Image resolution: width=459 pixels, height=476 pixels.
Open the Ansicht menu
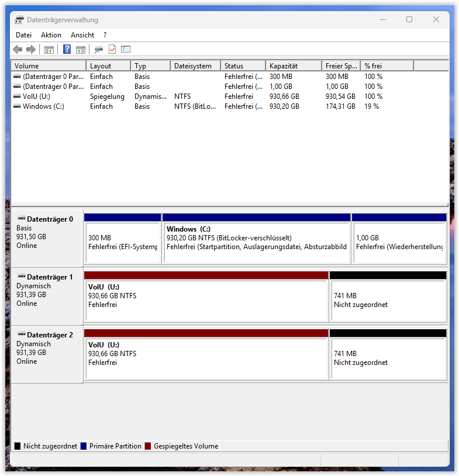tap(82, 35)
